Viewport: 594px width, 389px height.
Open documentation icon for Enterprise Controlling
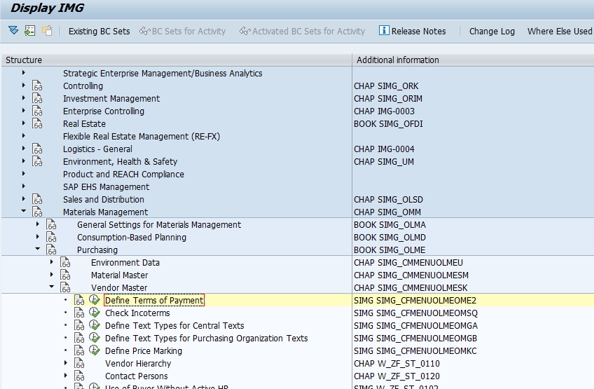[x=37, y=111]
